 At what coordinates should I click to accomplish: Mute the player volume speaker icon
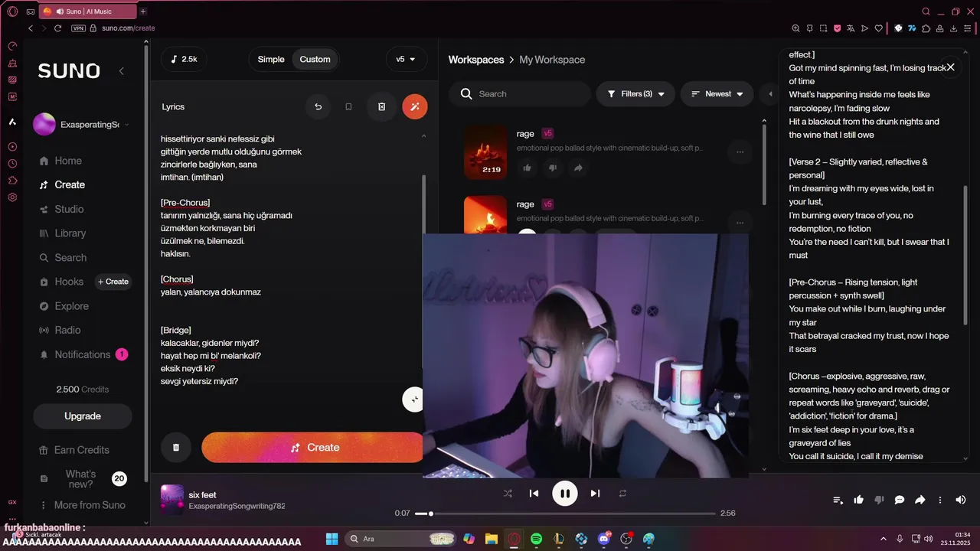961,500
